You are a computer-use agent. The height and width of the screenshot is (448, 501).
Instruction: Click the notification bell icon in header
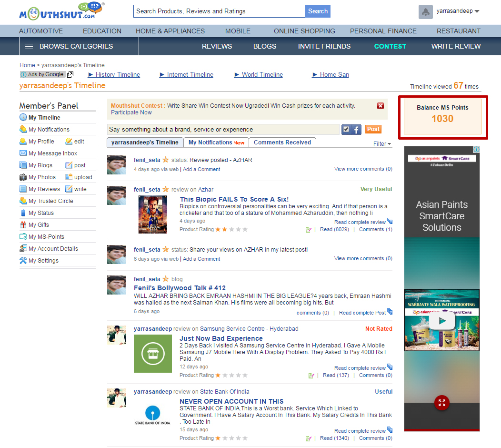pos(425,12)
